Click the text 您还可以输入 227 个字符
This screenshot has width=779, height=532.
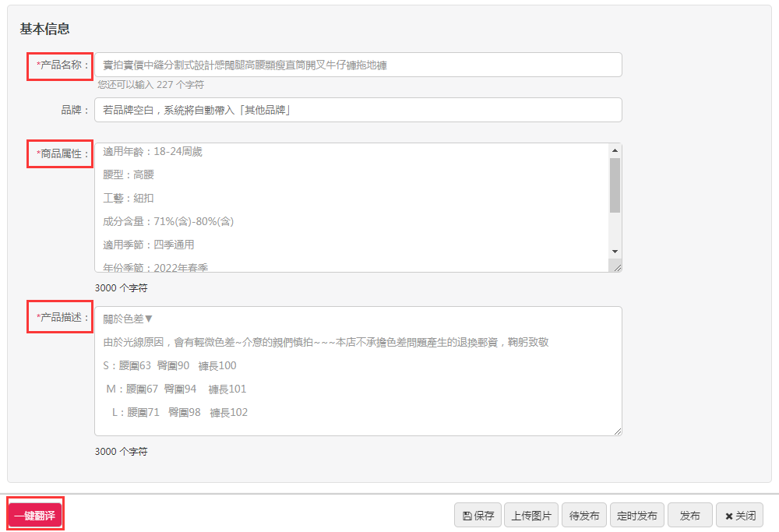coord(150,85)
